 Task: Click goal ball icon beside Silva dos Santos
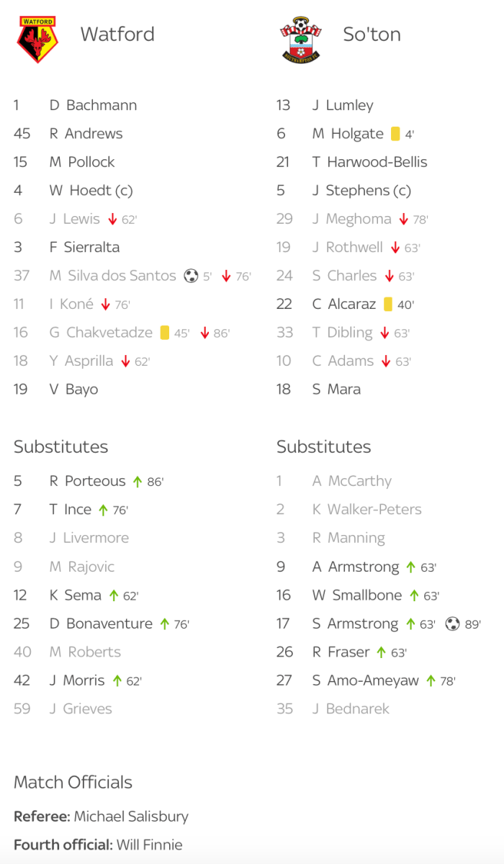tap(191, 276)
